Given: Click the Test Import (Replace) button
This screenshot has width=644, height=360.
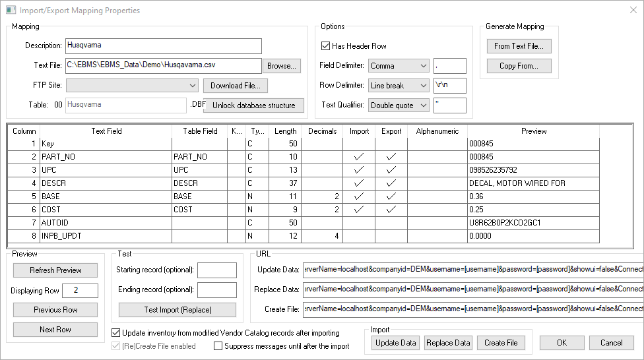Looking at the screenshot, I should tap(176, 310).
